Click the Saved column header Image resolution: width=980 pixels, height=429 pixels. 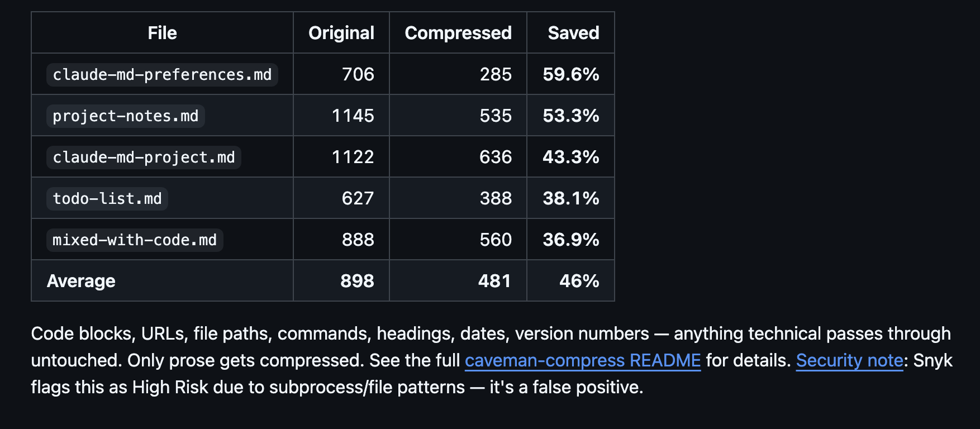tap(573, 33)
